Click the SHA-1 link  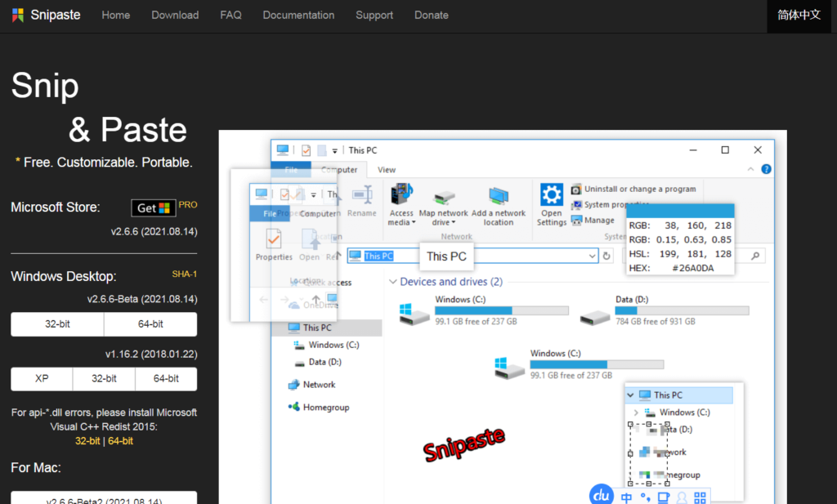coord(184,274)
